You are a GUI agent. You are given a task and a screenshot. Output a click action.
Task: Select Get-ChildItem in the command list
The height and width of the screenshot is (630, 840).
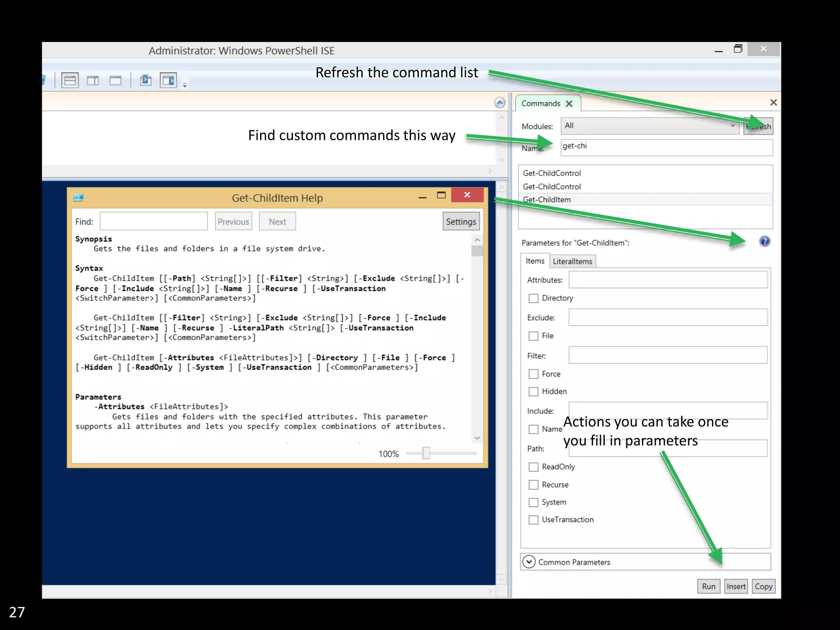click(646, 200)
